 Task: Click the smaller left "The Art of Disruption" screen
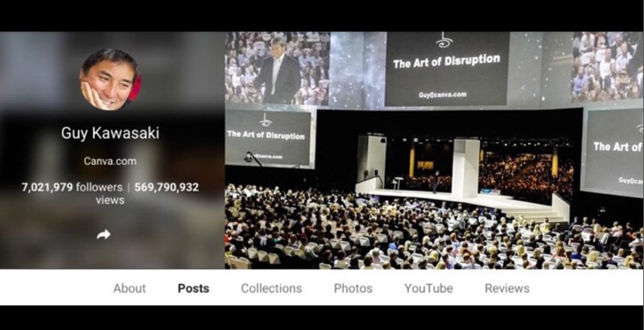[x=269, y=138]
